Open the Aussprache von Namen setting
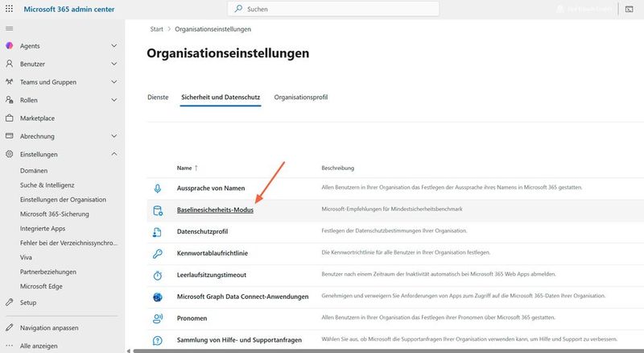 pos(211,188)
